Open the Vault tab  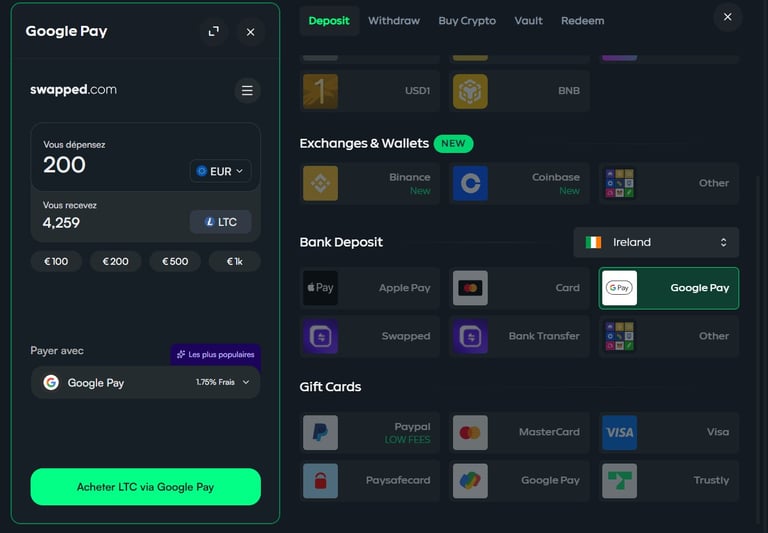point(528,21)
